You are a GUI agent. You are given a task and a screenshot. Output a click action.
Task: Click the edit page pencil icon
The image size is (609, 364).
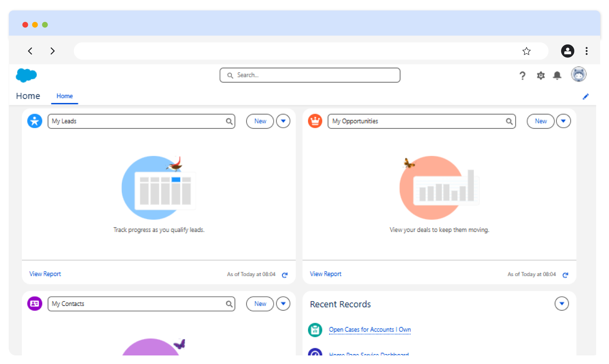(x=586, y=97)
